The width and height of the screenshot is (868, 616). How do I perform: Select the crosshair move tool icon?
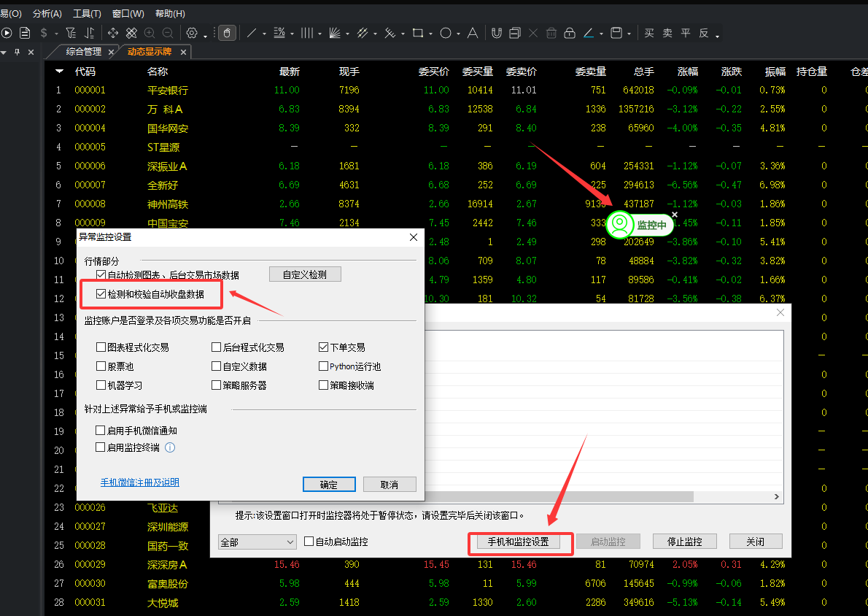pyautogui.click(x=113, y=33)
